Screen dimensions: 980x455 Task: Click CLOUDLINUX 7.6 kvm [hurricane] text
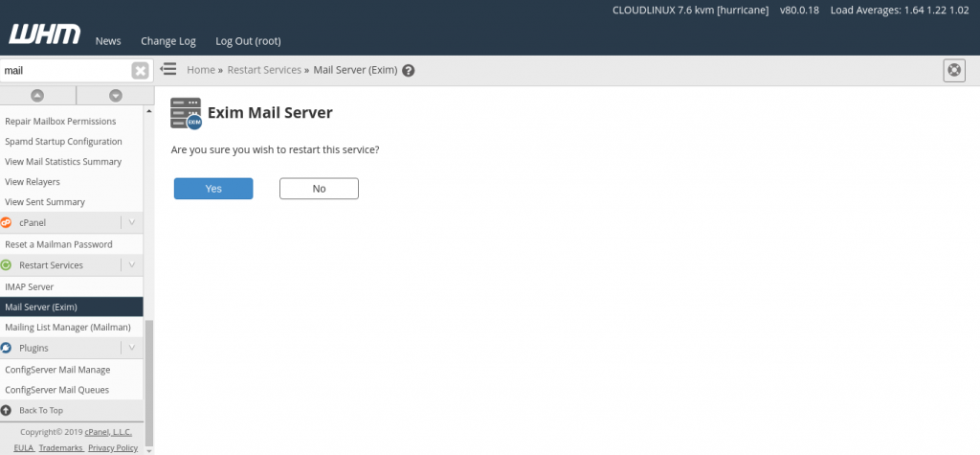click(691, 11)
